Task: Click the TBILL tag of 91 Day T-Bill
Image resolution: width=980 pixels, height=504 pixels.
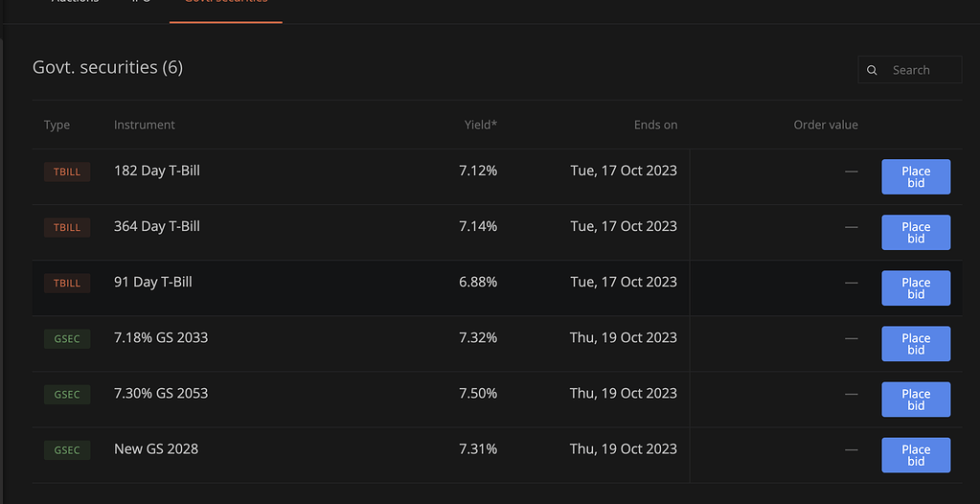Action: tap(67, 284)
